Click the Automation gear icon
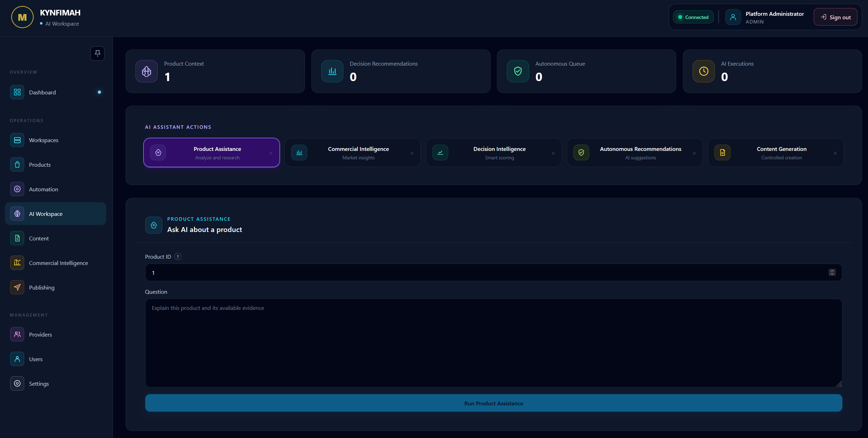The image size is (868, 438). [17, 189]
